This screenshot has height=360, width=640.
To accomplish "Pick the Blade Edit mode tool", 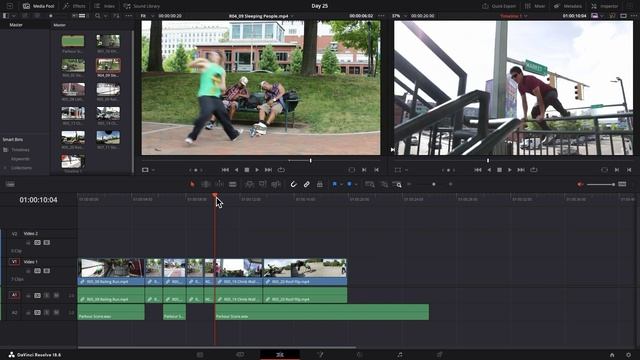I will [x=233, y=184].
